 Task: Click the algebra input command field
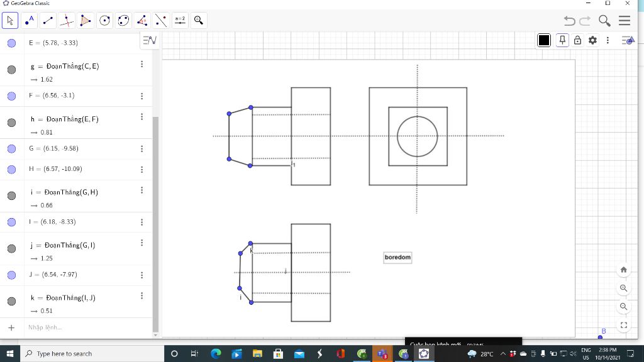tap(88, 327)
